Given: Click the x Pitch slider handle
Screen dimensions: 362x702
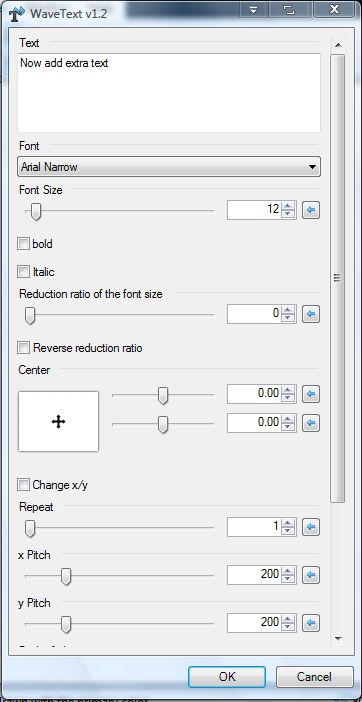Looking at the screenshot, I should (66, 576).
